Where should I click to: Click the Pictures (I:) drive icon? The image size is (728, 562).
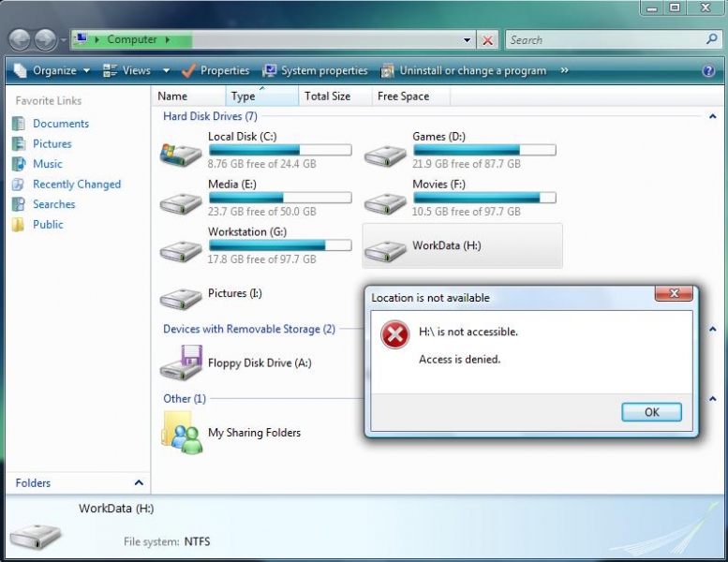click(x=181, y=296)
